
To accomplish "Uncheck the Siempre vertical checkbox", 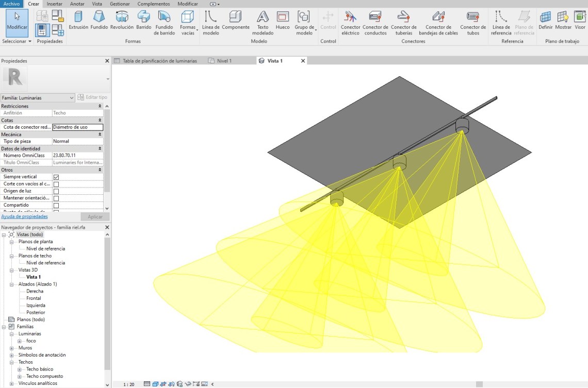I will [x=56, y=177].
